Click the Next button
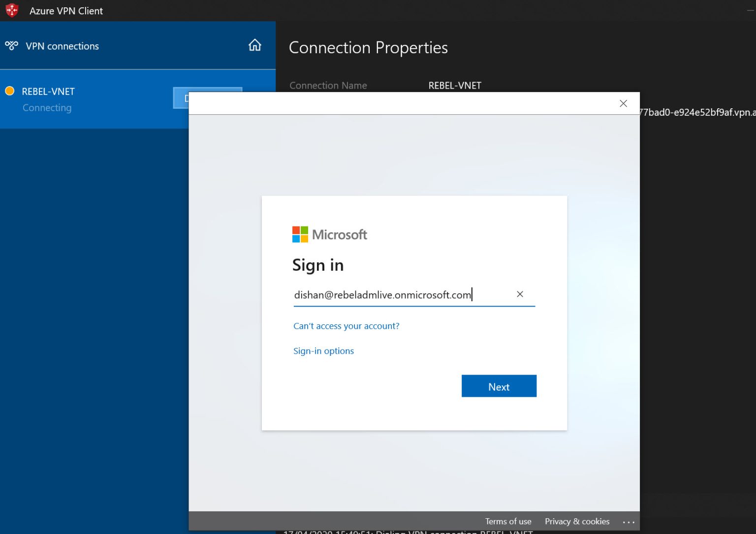 pos(499,386)
